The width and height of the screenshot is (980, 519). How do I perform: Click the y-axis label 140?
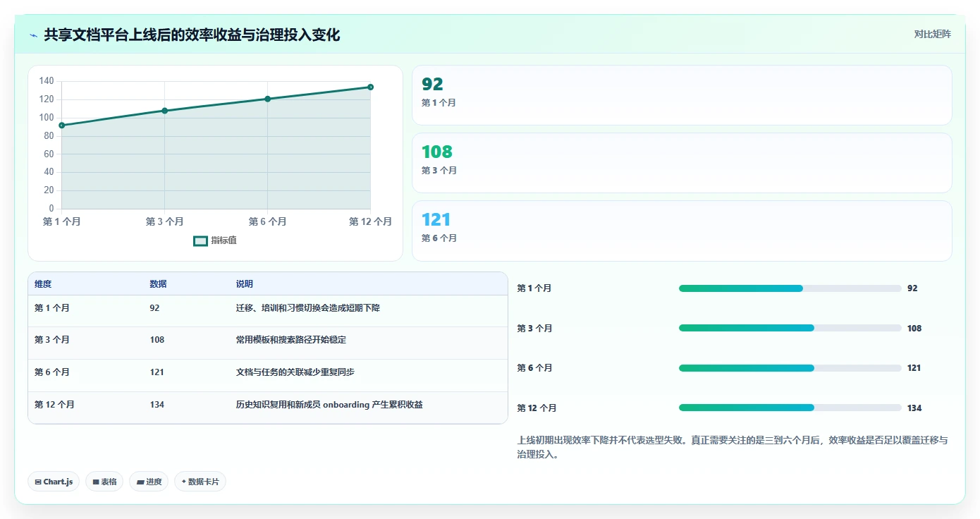pos(47,81)
